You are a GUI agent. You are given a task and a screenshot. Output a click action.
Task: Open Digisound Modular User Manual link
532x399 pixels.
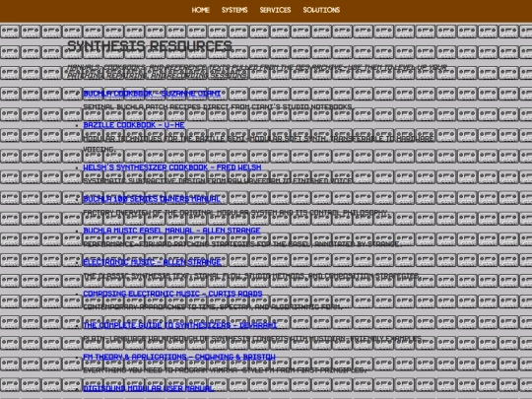point(149,388)
